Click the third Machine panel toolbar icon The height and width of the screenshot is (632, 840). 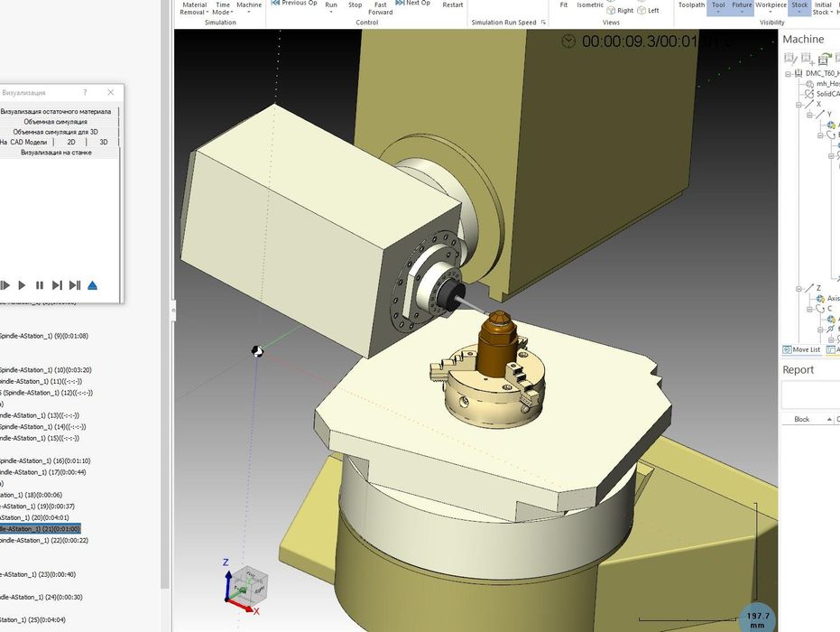(825, 58)
